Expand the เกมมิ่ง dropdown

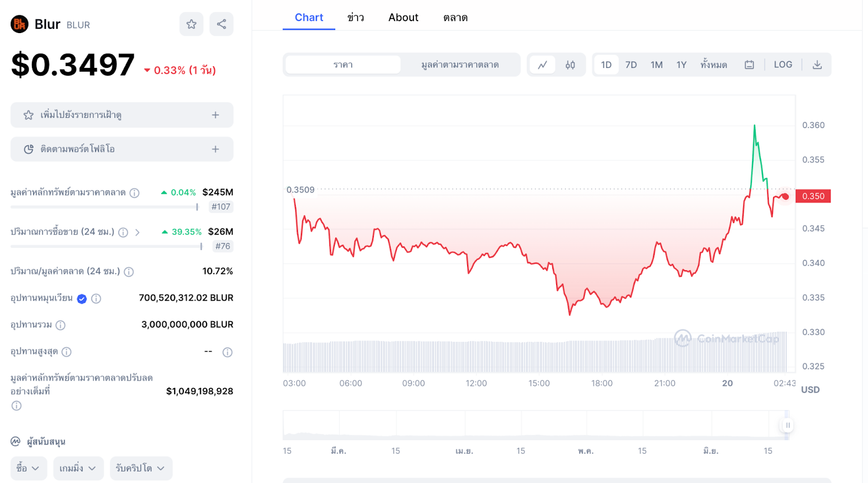point(78,468)
